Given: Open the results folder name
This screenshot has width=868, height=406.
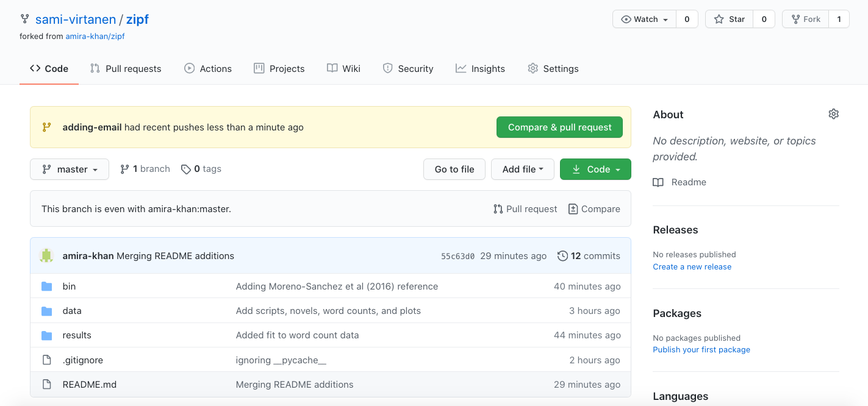Looking at the screenshot, I should point(77,335).
